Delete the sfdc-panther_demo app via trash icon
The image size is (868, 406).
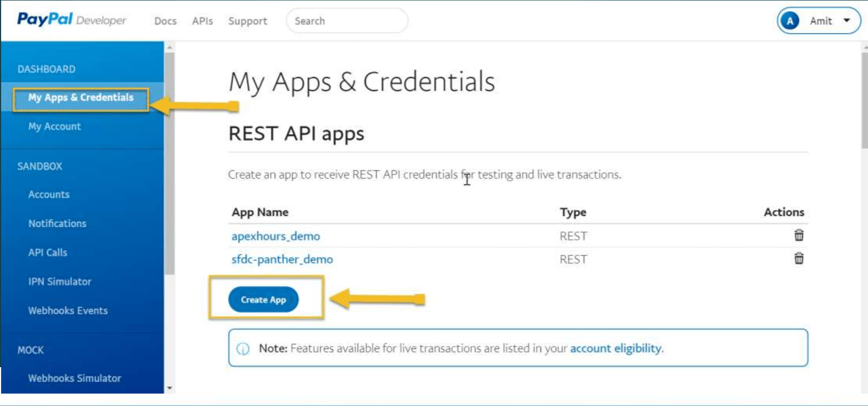point(799,258)
